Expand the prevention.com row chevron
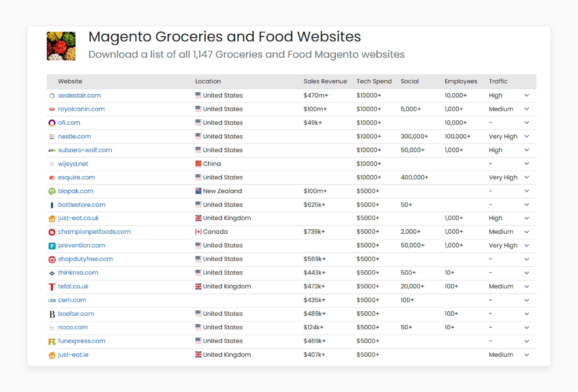Image resolution: width=578 pixels, height=392 pixels. 527,246
